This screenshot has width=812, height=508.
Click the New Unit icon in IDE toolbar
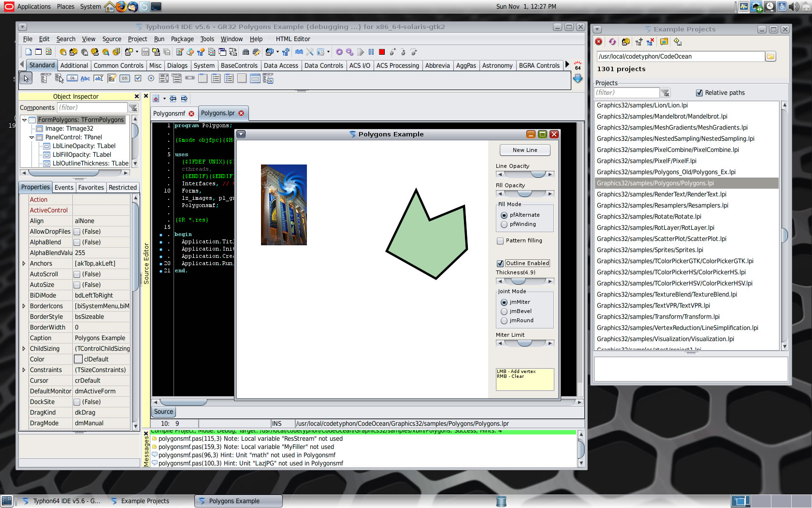coord(29,52)
